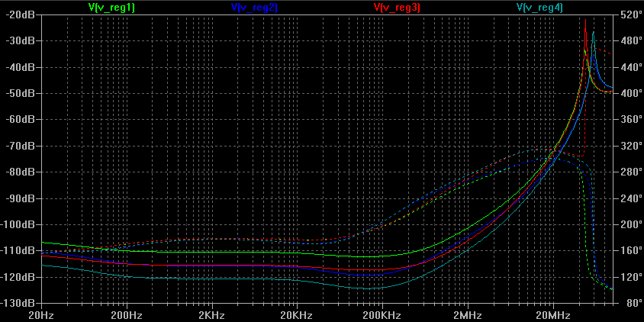The width and height of the screenshot is (644, 322).
Task: Click the 20MHz frequency axis label
Action: (x=553, y=315)
